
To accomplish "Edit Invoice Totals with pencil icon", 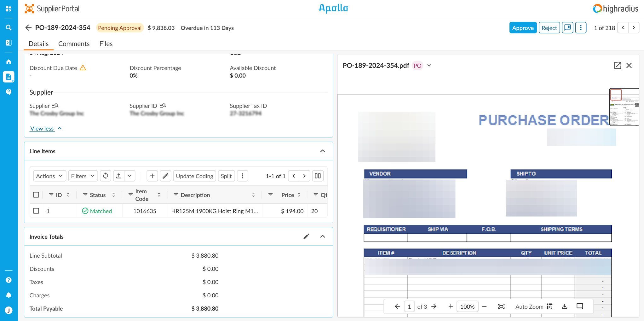I will point(306,236).
